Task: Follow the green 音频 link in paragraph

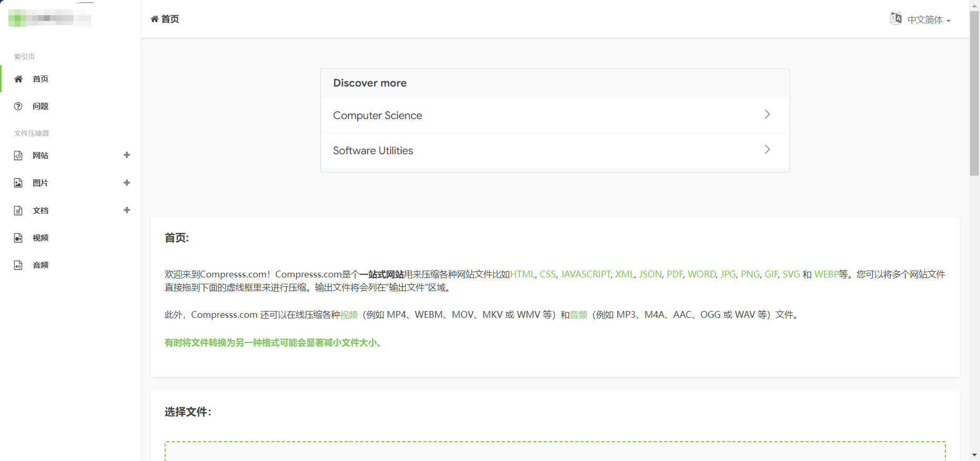Action: tap(578, 315)
